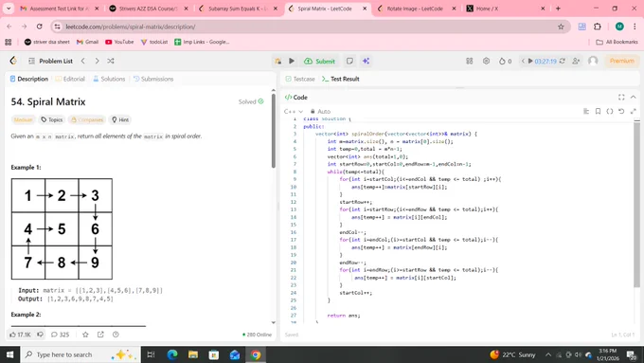Click the editor align-lines icon
Screen dimensions: 644x363
pyautogui.click(x=586, y=112)
